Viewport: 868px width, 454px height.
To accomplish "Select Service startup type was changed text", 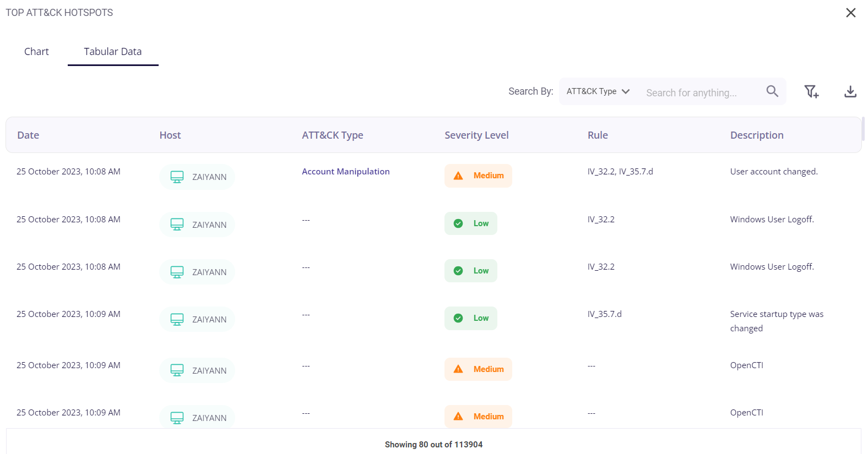I will pyautogui.click(x=777, y=321).
